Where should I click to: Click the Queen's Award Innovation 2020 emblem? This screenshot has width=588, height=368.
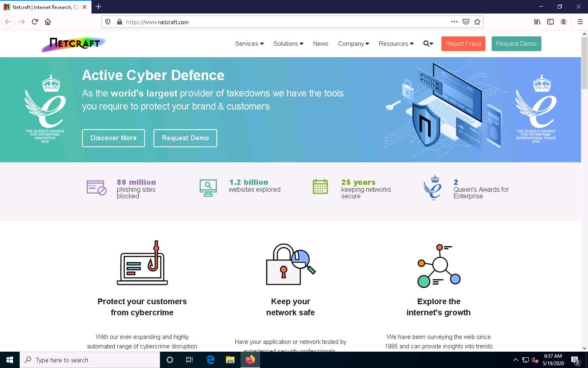[x=45, y=108]
